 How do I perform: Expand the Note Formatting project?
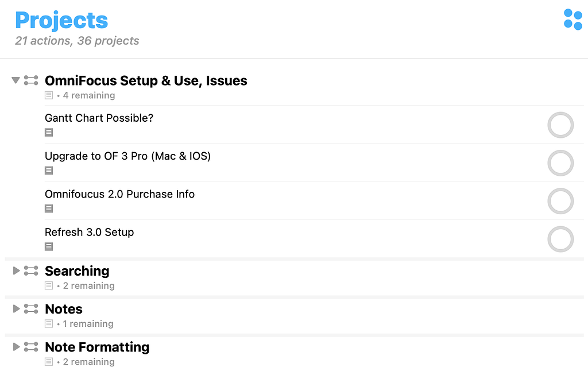[16, 347]
